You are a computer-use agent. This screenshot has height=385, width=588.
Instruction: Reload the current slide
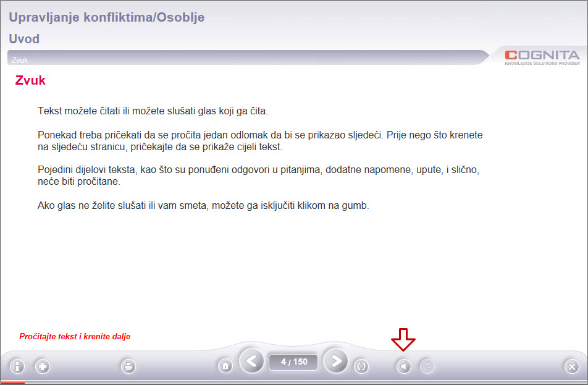click(x=361, y=366)
